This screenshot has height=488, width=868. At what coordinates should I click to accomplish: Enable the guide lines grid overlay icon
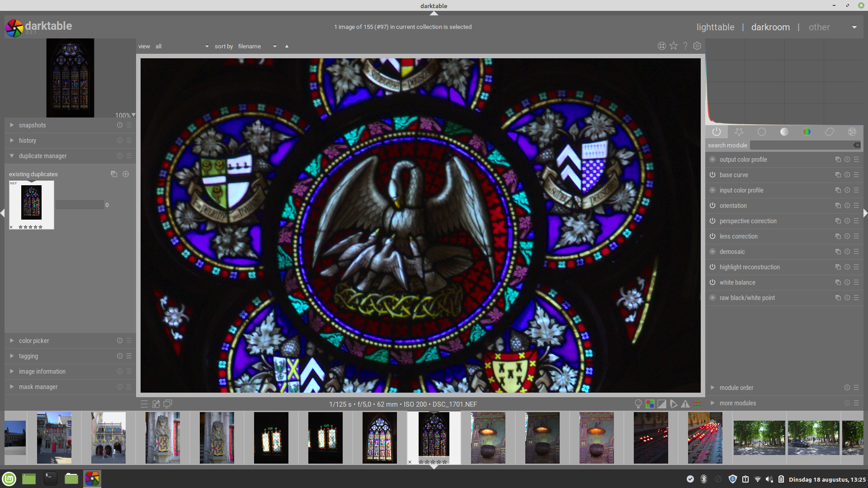pos(698,404)
